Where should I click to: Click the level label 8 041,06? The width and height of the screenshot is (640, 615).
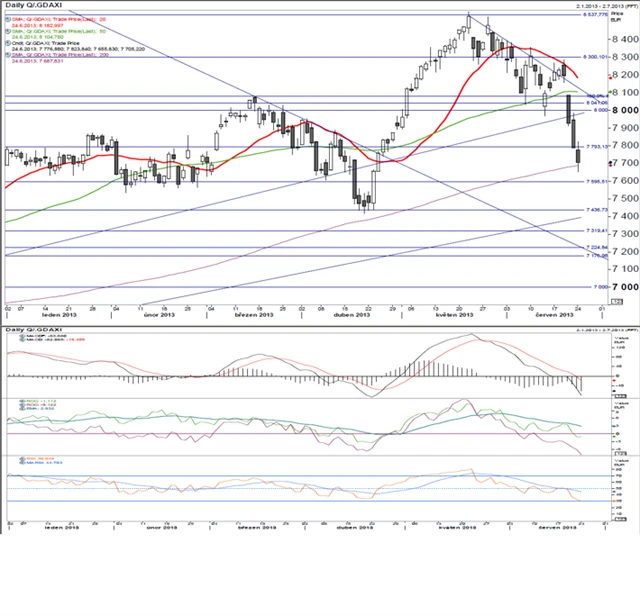597,103
